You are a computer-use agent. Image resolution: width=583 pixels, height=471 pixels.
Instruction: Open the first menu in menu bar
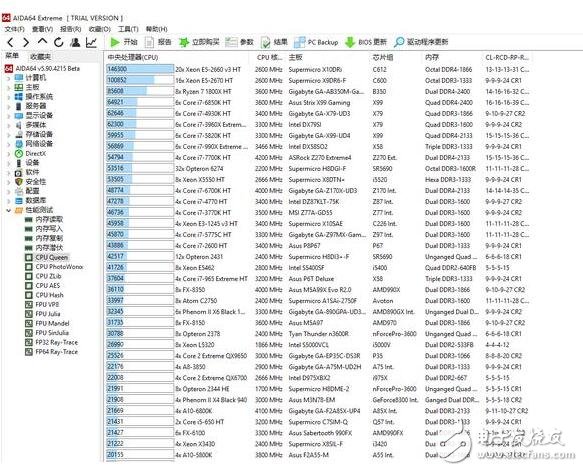(15, 29)
